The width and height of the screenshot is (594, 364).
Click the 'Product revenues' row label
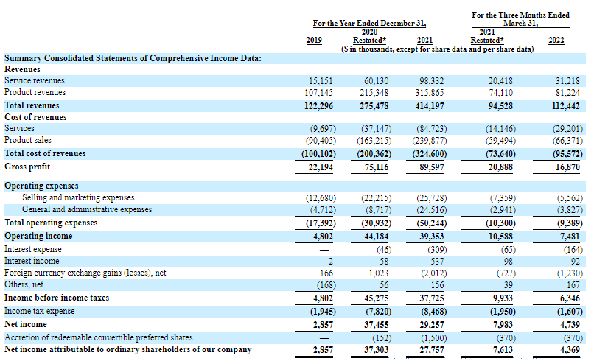[35, 92]
